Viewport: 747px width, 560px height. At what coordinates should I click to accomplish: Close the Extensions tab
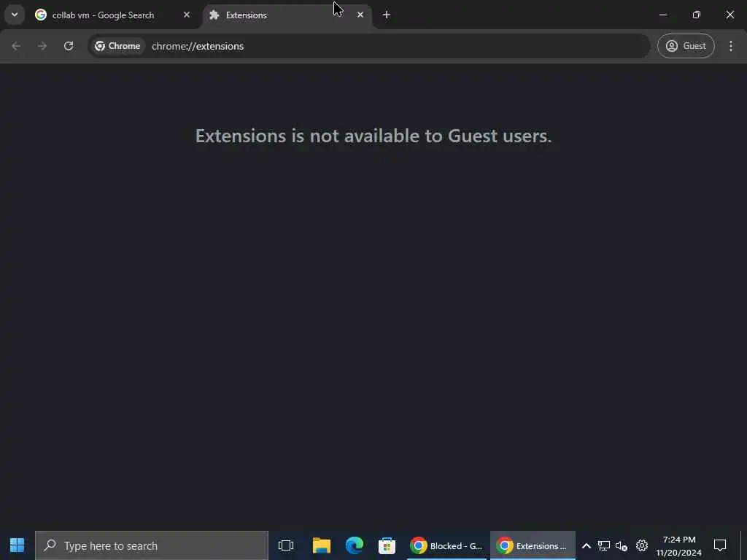(360, 15)
